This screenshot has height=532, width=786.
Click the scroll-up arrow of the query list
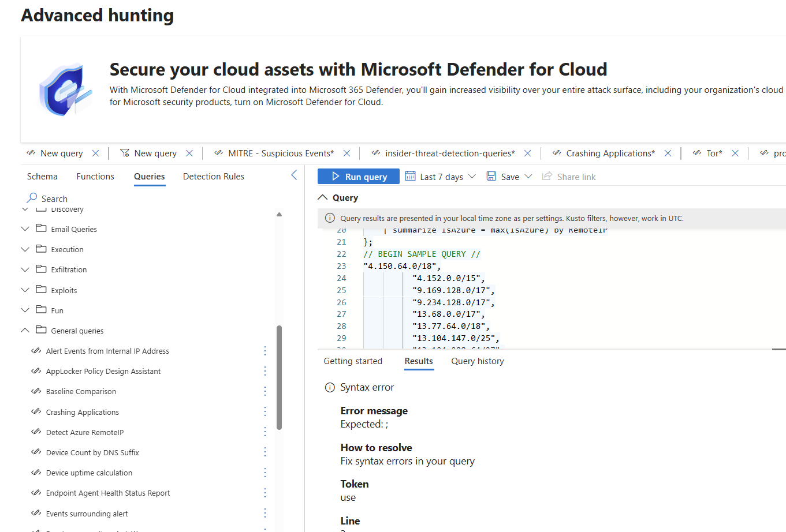[279, 214]
